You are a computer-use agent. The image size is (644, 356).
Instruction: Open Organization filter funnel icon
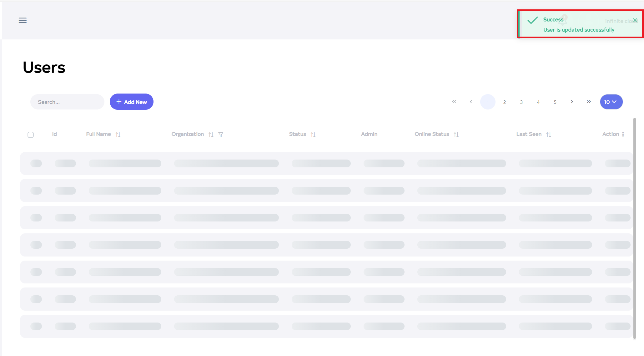(221, 135)
